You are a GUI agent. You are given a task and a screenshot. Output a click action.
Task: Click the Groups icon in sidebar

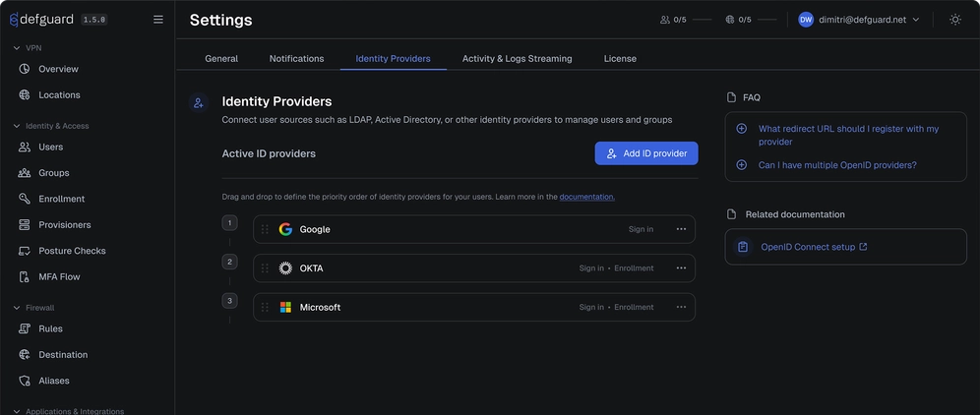point(25,173)
